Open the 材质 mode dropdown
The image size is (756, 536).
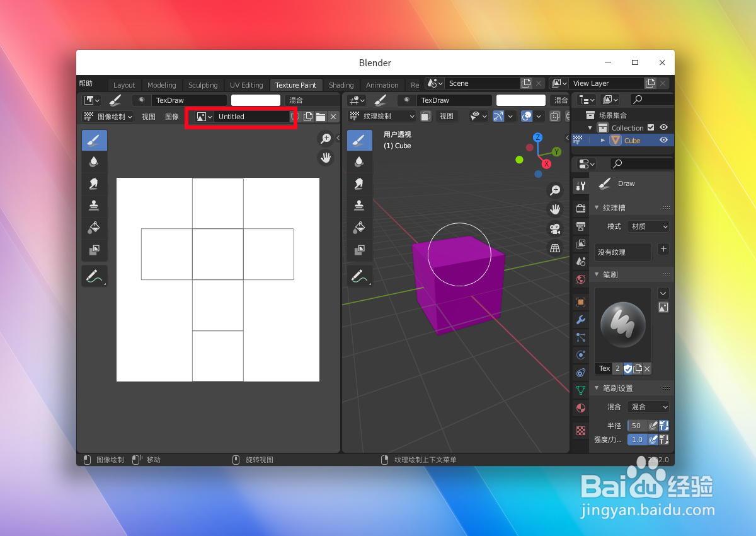coord(648,226)
